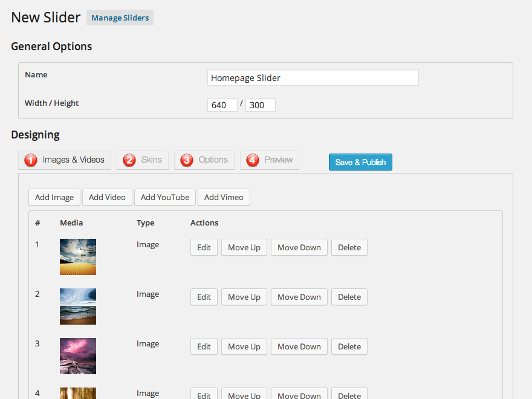The height and width of the screenshot is (399, 532).
Task: Focus the height field showing 300
Action: point(260,105)
